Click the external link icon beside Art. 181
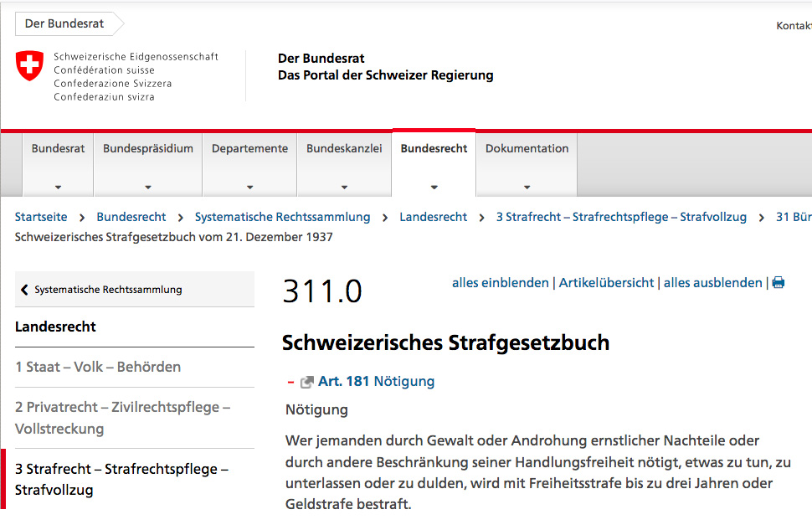The width and height of the screenshot is (812, 530). point(307,382)
